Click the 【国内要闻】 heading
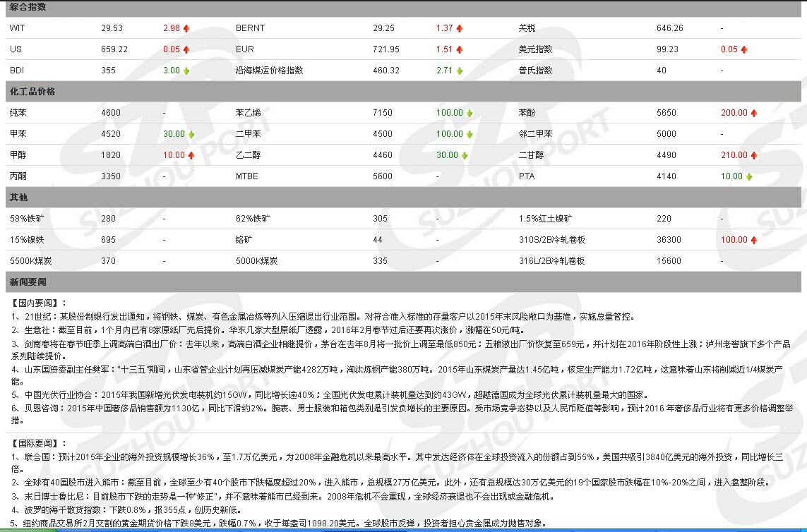This screenshot has width=807, height=532. (x=39, y=303)
